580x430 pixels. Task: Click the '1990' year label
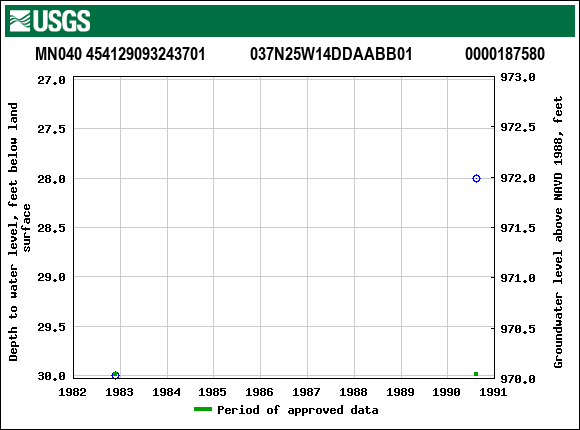tap(446, 392)
